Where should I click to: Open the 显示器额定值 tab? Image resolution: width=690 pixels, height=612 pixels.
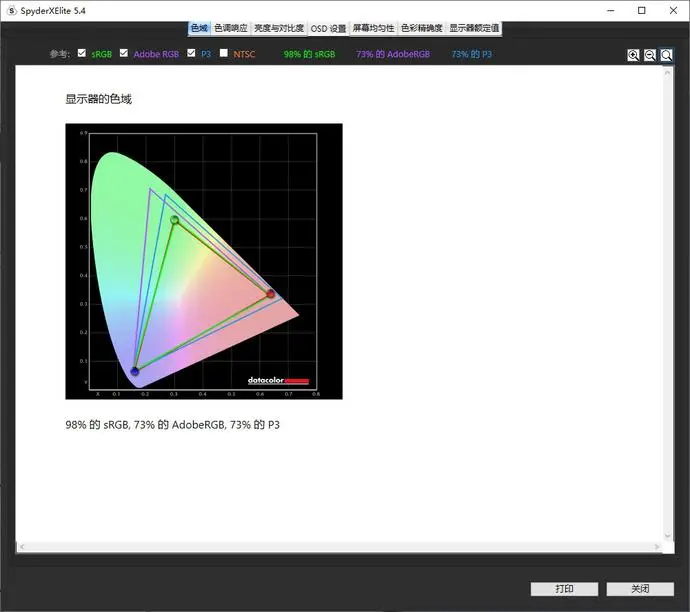474,28
